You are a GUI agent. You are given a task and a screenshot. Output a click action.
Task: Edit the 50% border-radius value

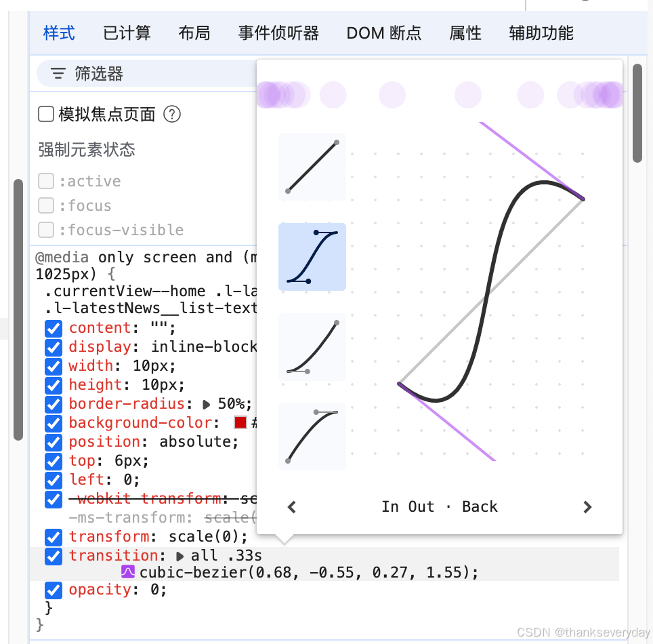[231, 403]
